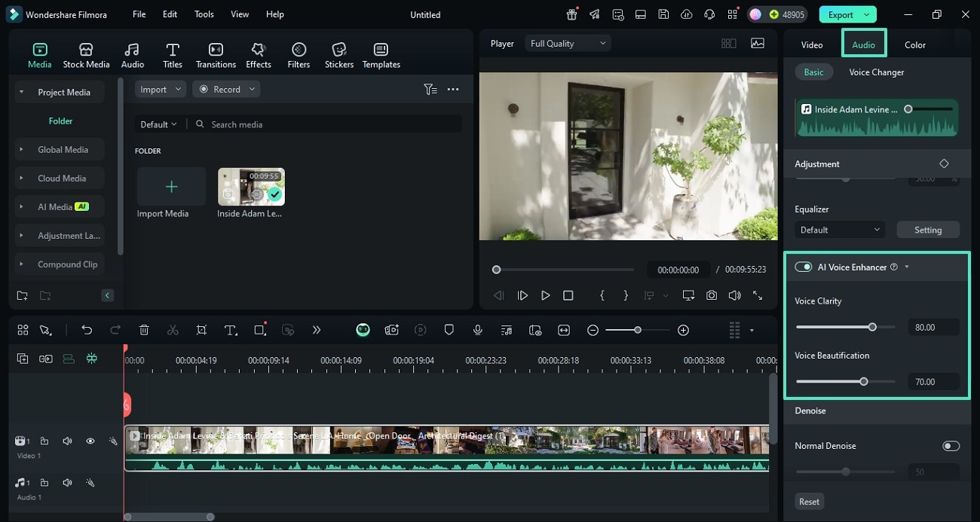Open the media filter icon
Viewport: 980px width, 522px height.
coord(430,89)
